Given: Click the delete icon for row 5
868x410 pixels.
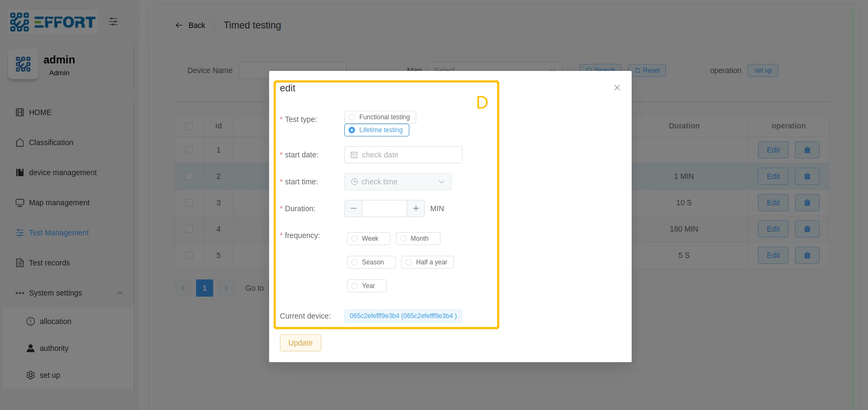Looking at the screenshot, I should [x=807, y=255].
